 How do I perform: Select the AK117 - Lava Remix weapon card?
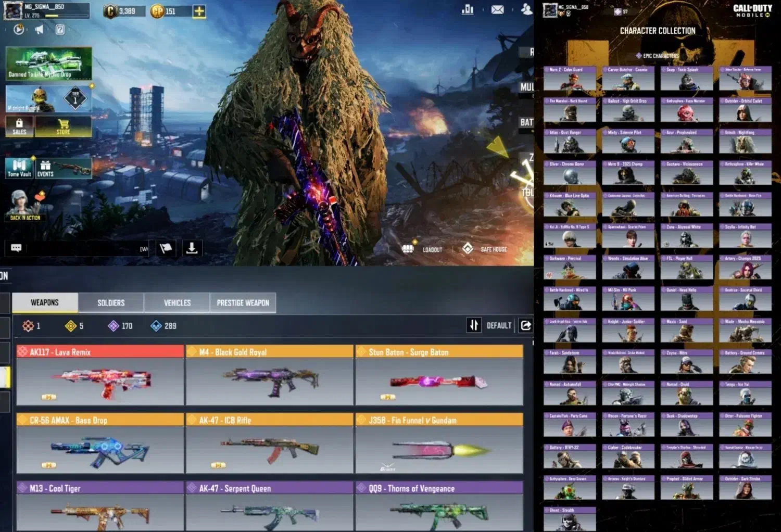(100, 375)
